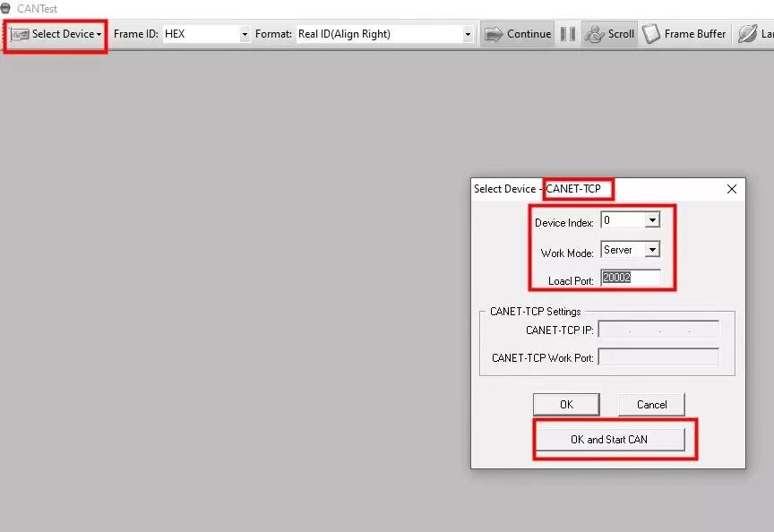Click Cancel in Select Device dialog

[x=651, y=405]
